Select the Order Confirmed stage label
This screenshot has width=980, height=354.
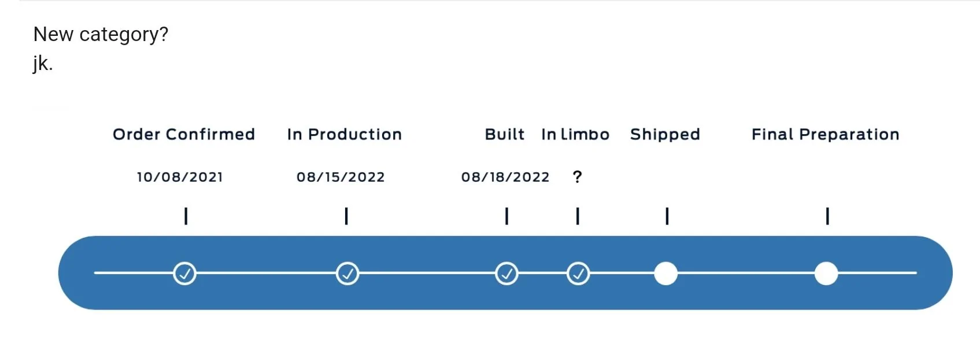point(184,134)
